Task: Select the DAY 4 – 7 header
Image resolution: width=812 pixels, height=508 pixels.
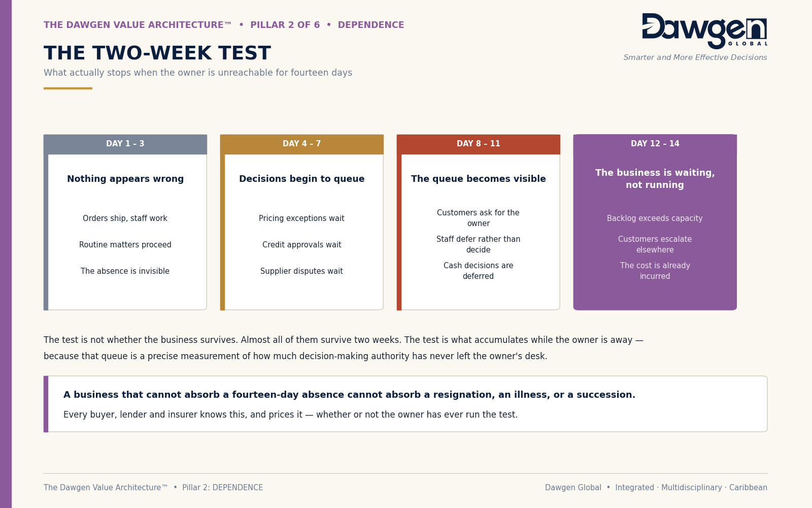Action: [302, 144]
